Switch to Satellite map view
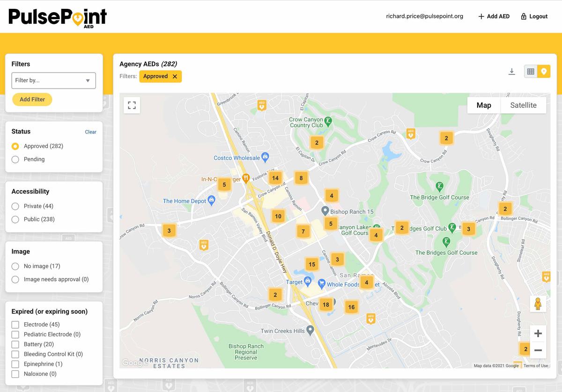 pos(523,105)
